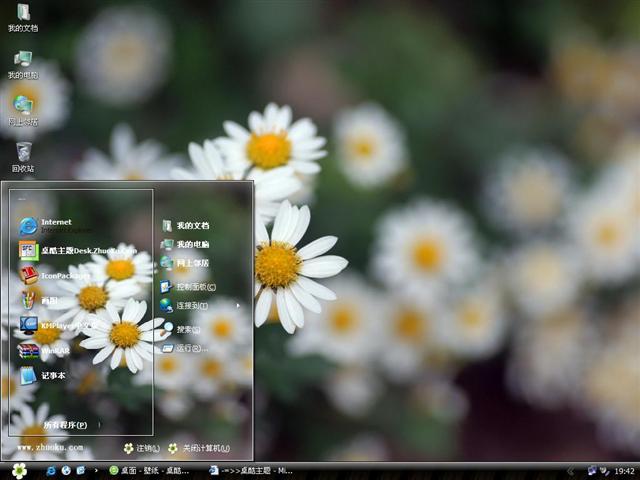This screenshot has width=640, height=480.
Task: Click the shield tray icon
Action: [x=604, y=471]
